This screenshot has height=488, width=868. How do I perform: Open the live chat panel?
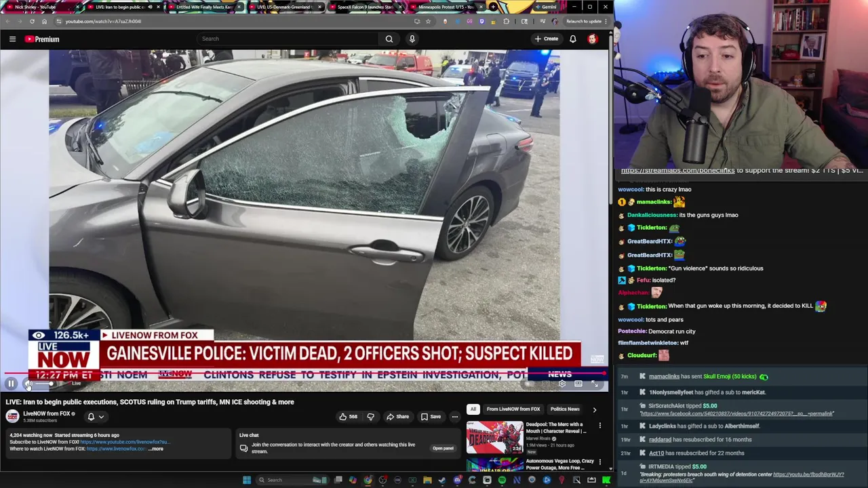tap(443, 448)
